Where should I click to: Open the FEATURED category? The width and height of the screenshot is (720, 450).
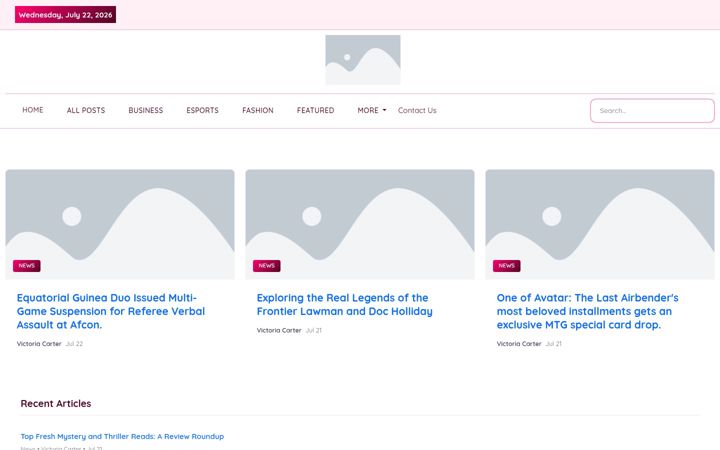coord(315,110)
